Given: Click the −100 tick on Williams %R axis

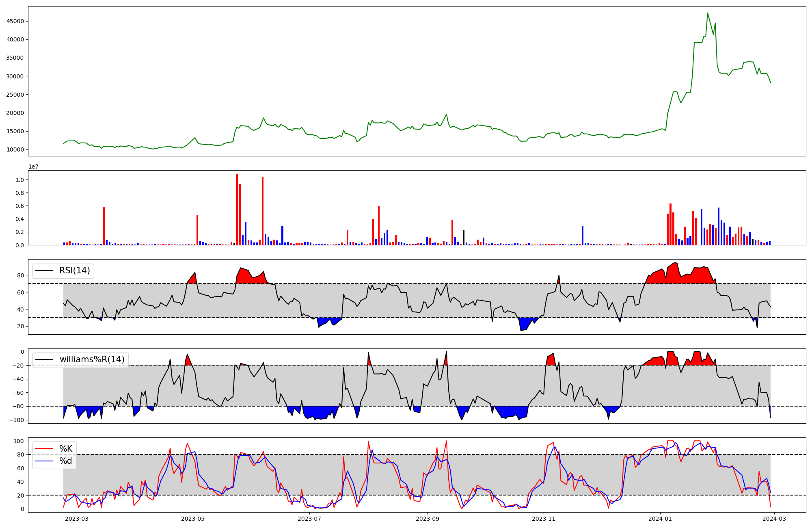Looking at the screenshot, I should (x=17, y=420).
